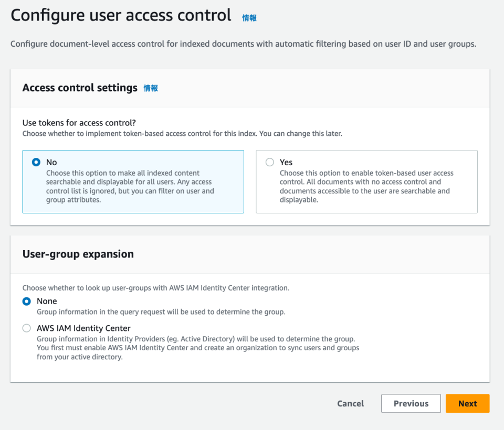Select the highlighted "No" option card

point(133,181)
